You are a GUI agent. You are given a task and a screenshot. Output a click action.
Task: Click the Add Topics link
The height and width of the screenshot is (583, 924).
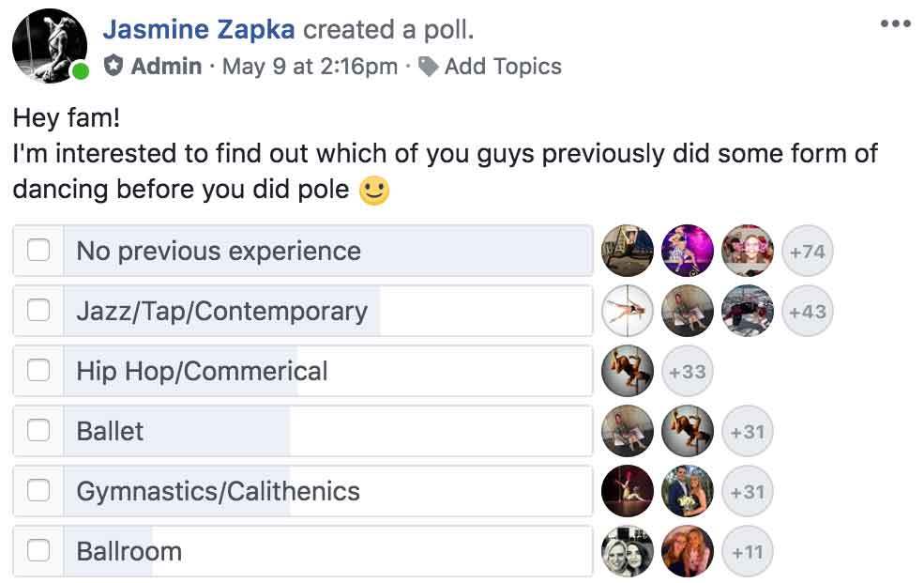[503, 67]
